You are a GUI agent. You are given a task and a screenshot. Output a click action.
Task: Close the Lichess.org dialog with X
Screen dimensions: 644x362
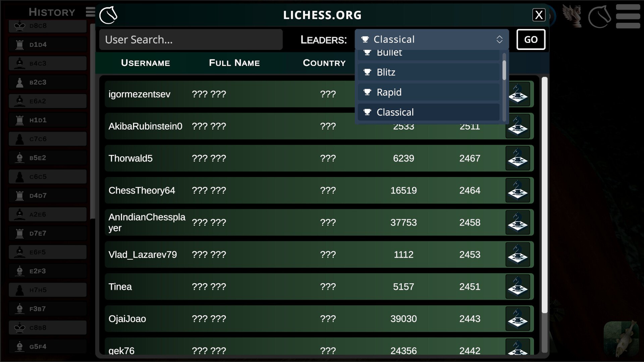pos(538,15)
